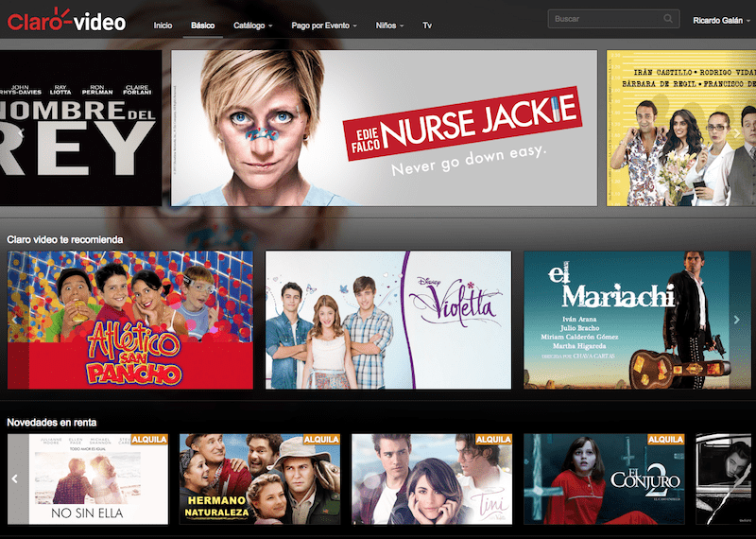Click ALQUILA badge on No Sin Ella
Screen dimensions: 756x539
(149, 439)
